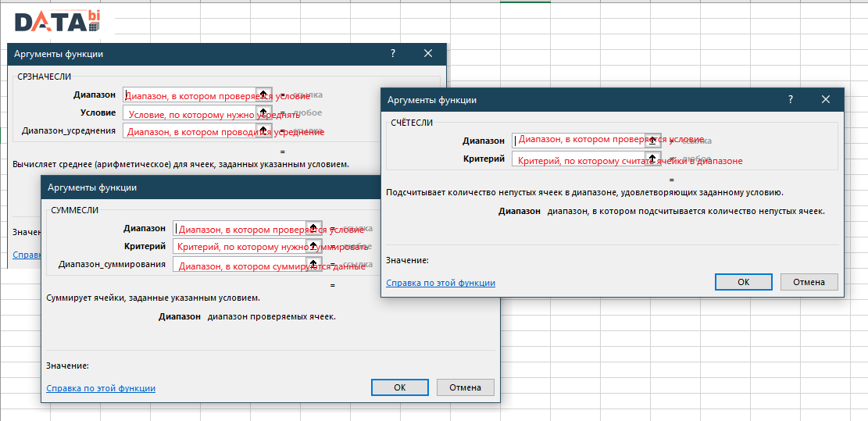The height and width of the screenshot is (421, 868).
Task: Confirm with OK in СУММЕСЛИ dialog
Action: coord(400,387)
